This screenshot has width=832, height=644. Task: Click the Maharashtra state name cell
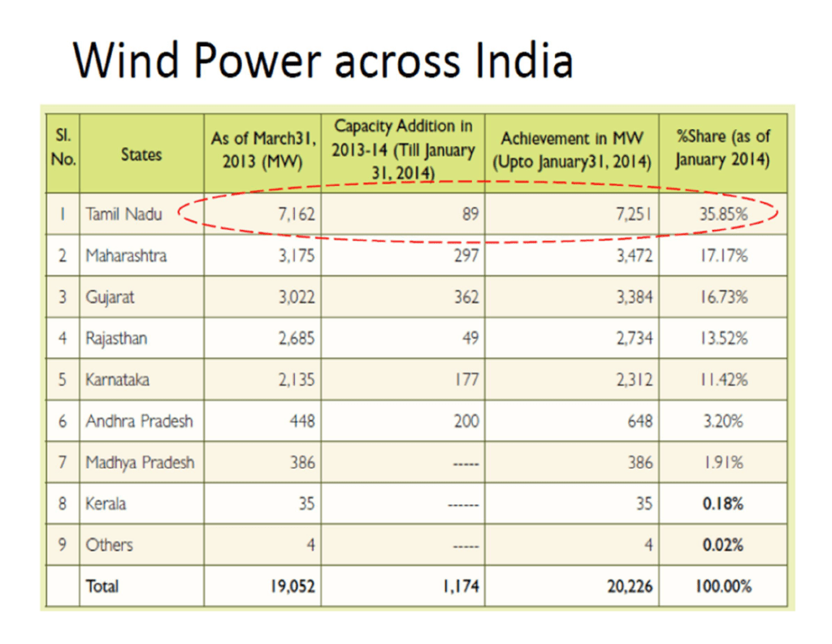pos(128,255)
